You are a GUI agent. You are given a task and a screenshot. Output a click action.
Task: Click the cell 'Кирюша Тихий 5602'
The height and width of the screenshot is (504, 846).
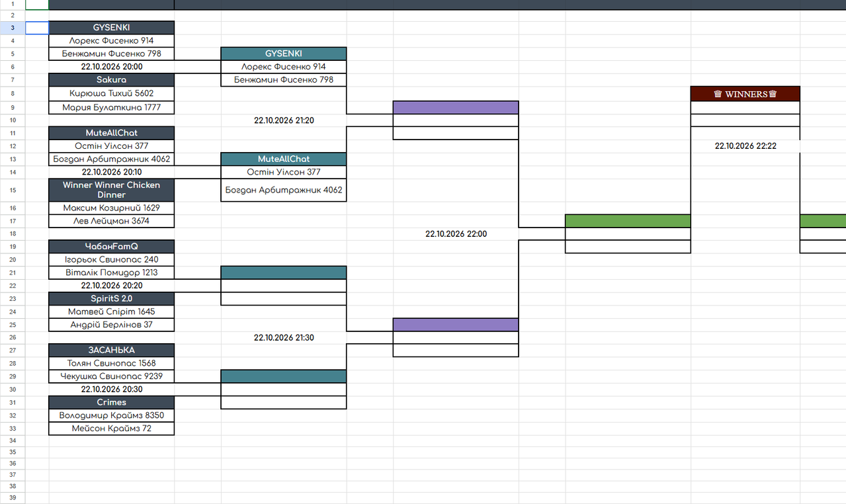pos(112,93)
